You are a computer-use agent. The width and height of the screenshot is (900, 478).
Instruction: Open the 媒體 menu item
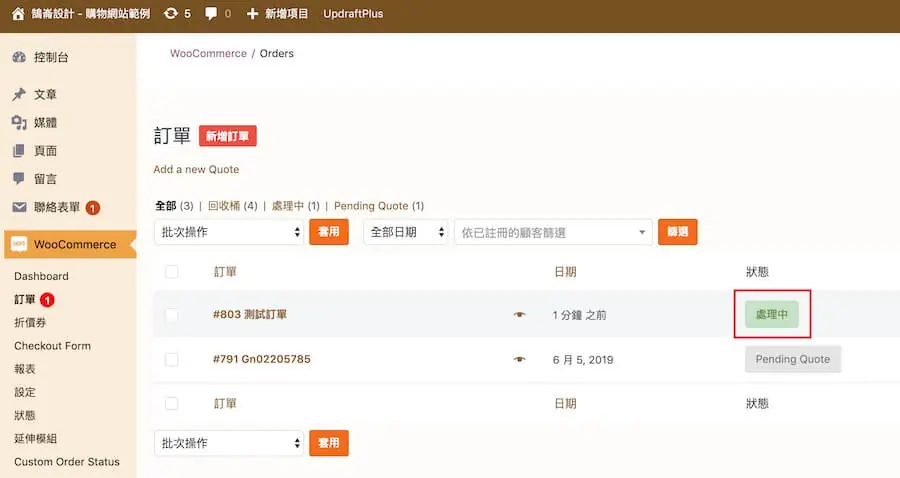click(x=45, y=122)
